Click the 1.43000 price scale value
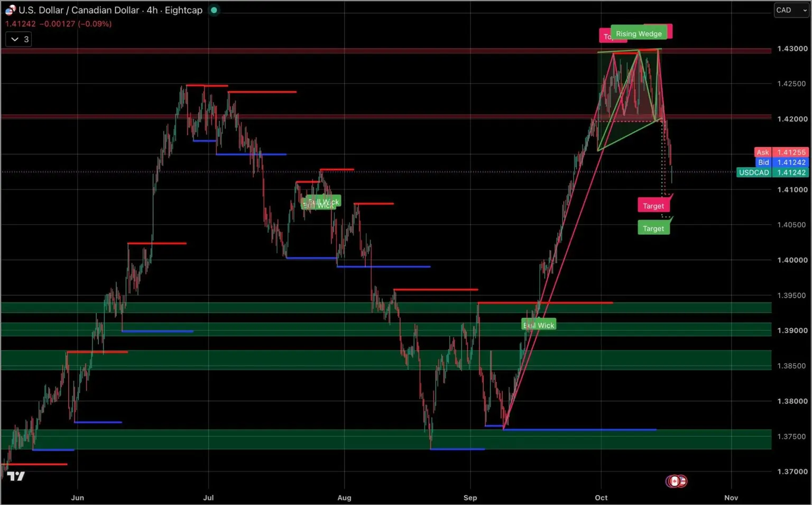Screen dimensions: 812x505 coord(792,49)
